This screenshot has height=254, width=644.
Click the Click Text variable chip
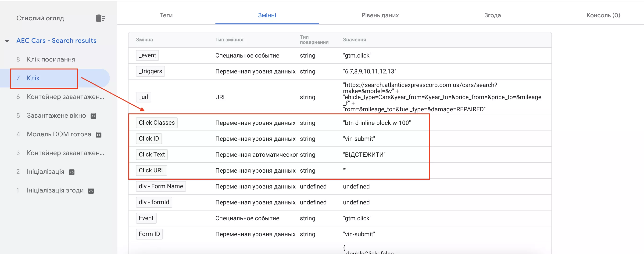(152, 154)
